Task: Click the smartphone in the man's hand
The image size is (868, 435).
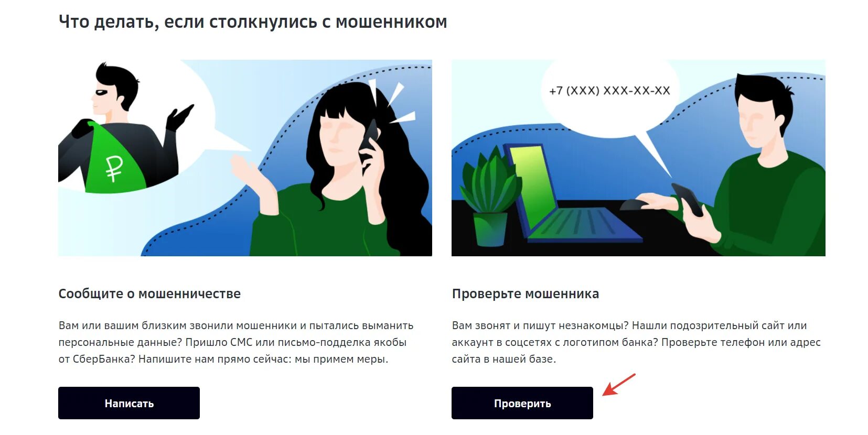Action: [x=688, y=199]
